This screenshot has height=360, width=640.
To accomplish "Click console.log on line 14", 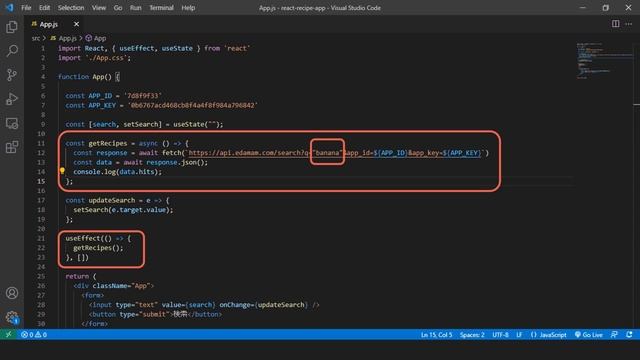I will tap(94, 172).
